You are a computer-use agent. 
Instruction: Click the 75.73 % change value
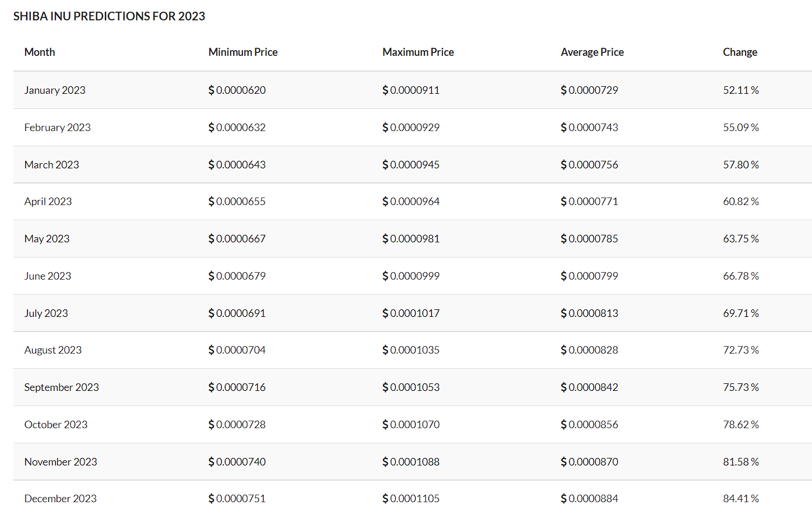(741, 387)
